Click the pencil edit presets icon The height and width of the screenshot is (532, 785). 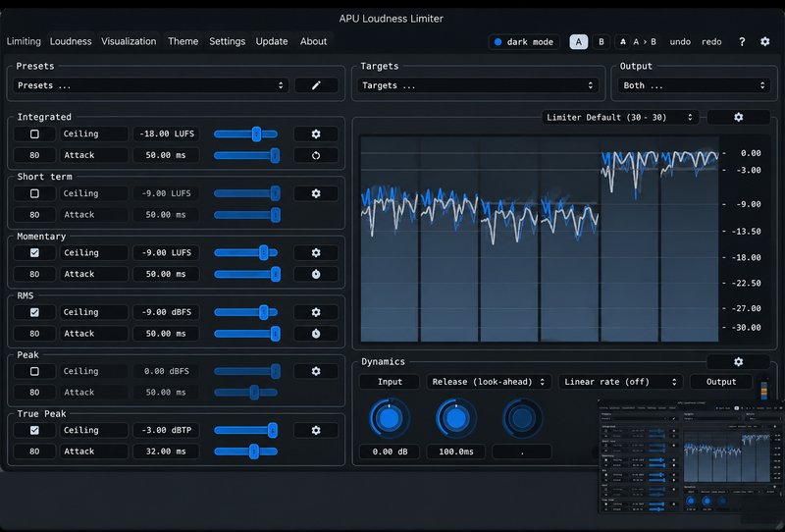pyautogui.click(x=316, y=85)
